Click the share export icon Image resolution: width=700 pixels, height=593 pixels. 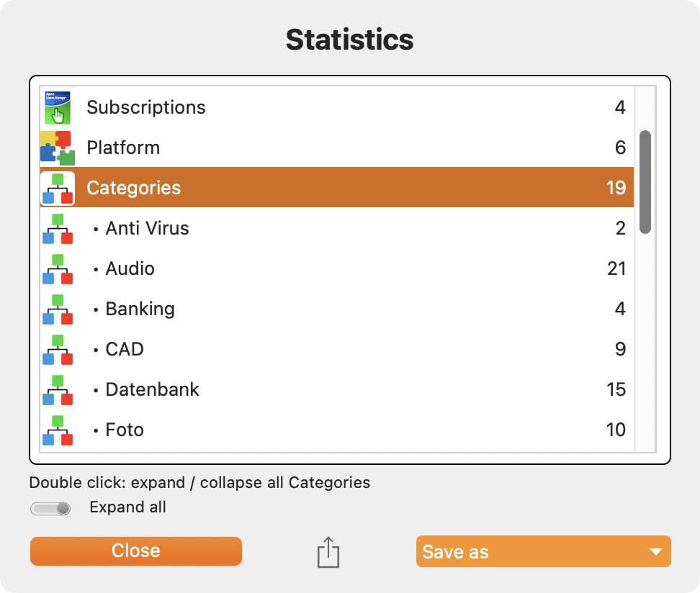click(x=328, y=552)
